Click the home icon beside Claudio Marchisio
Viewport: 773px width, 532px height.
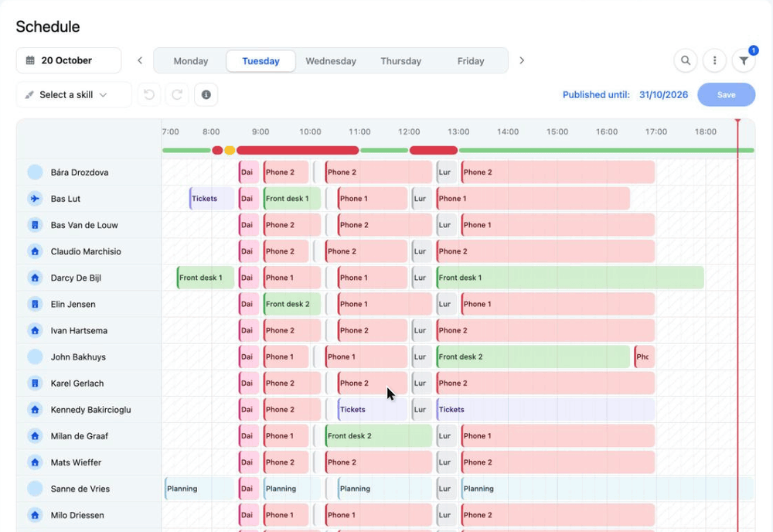[35, 251]
